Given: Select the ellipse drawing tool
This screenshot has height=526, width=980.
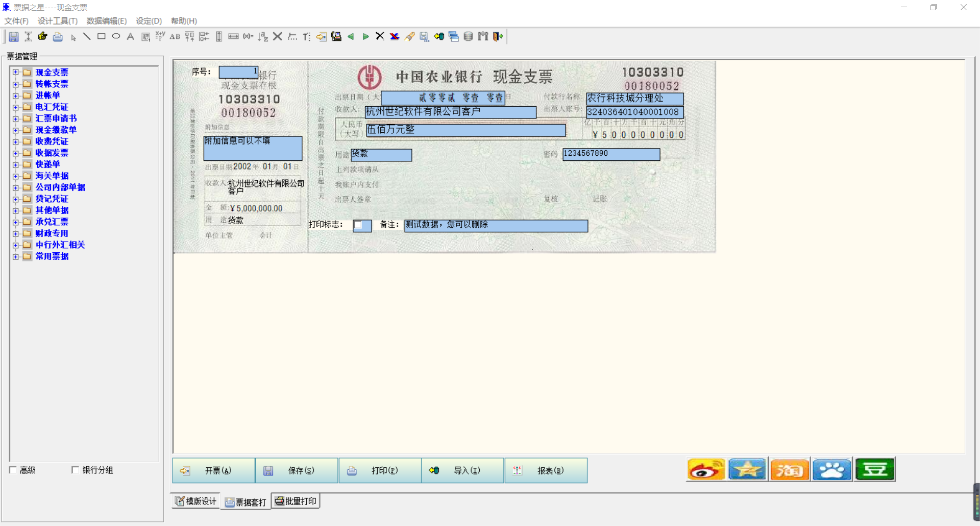Looking at the screenshot, I should tap(116, 36).
